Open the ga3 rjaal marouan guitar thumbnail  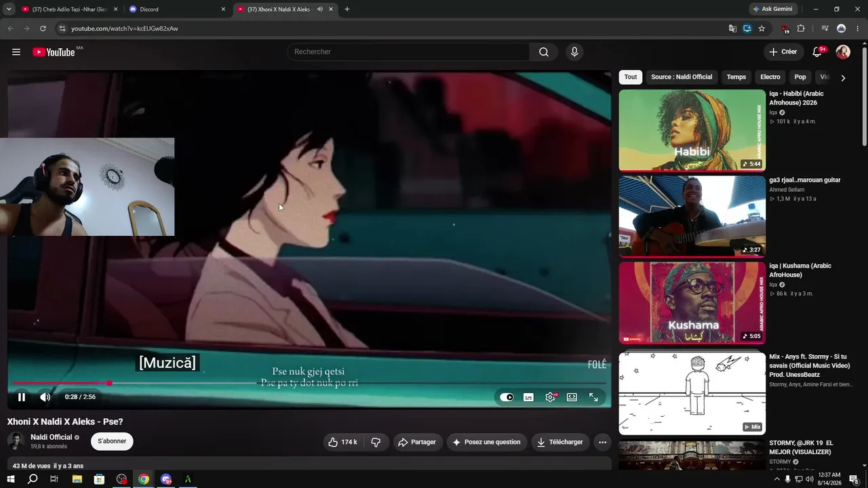pyautogui.click(x=692, y=217)
